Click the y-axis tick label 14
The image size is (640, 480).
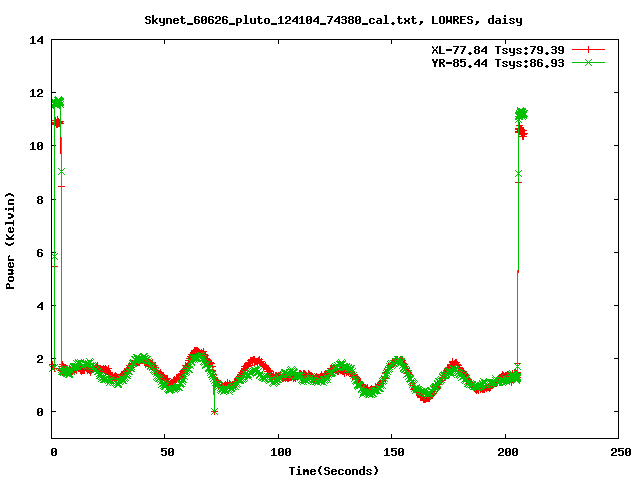click(36, 40)
